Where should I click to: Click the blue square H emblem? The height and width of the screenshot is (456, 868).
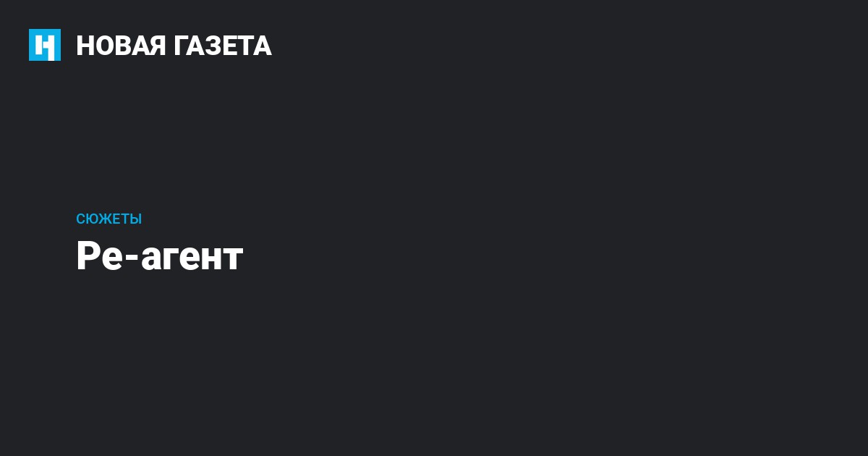(x=45, y=45)
